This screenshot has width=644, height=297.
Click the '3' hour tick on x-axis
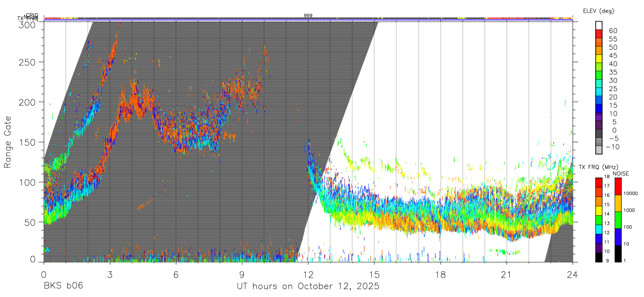tap(110, 274)
